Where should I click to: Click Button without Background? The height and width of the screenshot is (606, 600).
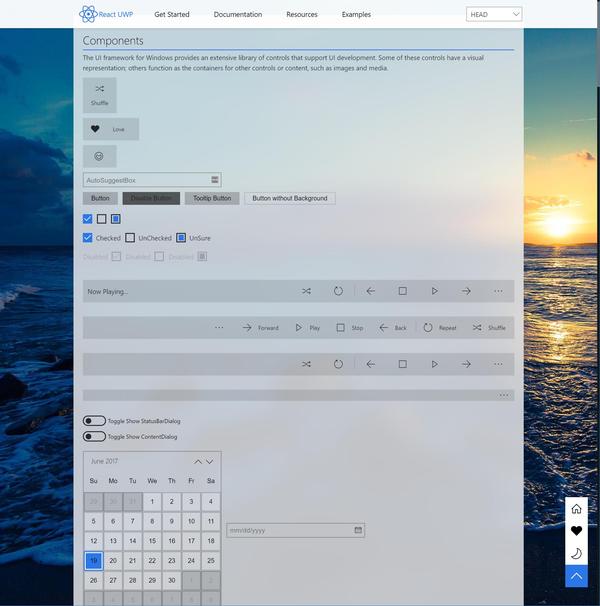[x=290, y=198]
